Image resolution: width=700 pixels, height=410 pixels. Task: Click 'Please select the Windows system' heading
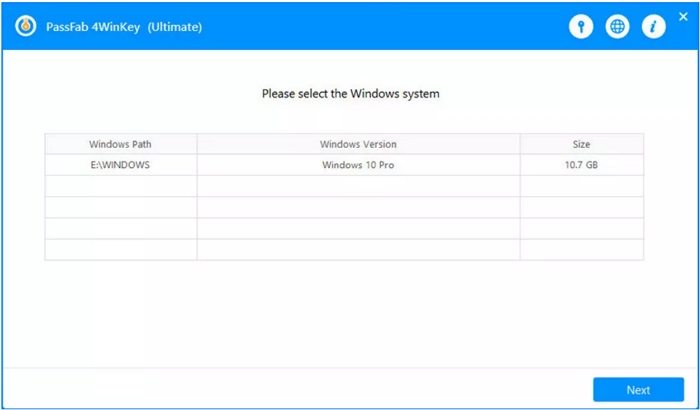coord(350,94)
